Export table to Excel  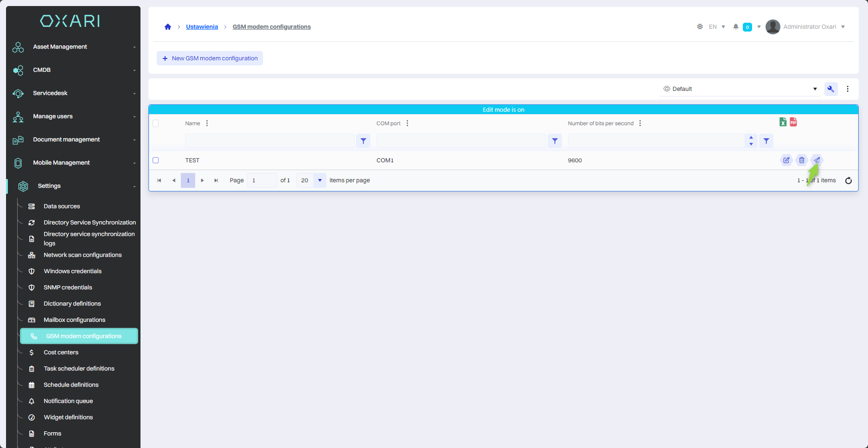[783, 122]
